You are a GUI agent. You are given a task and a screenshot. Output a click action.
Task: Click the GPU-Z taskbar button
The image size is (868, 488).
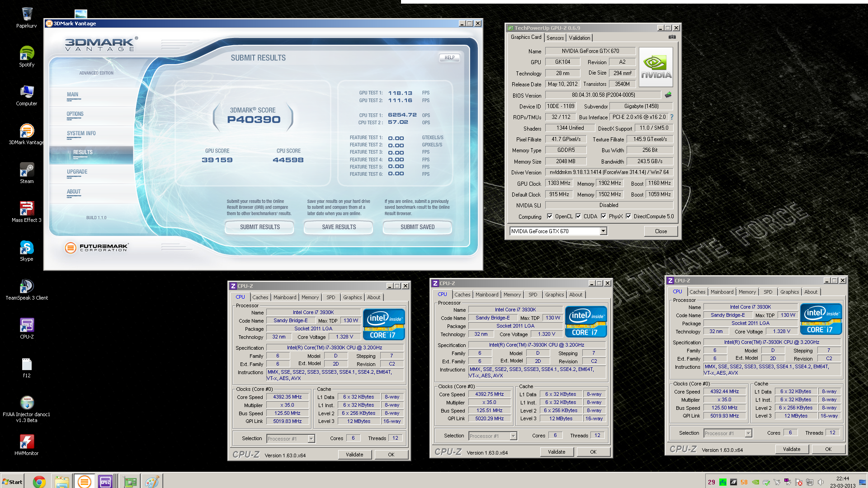point(130,482)
